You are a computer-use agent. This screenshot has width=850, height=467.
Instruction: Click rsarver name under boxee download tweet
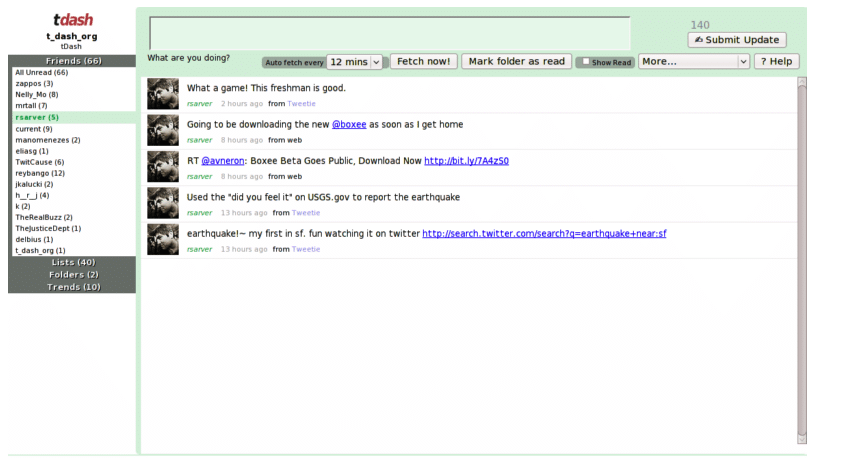coord(199,140)
